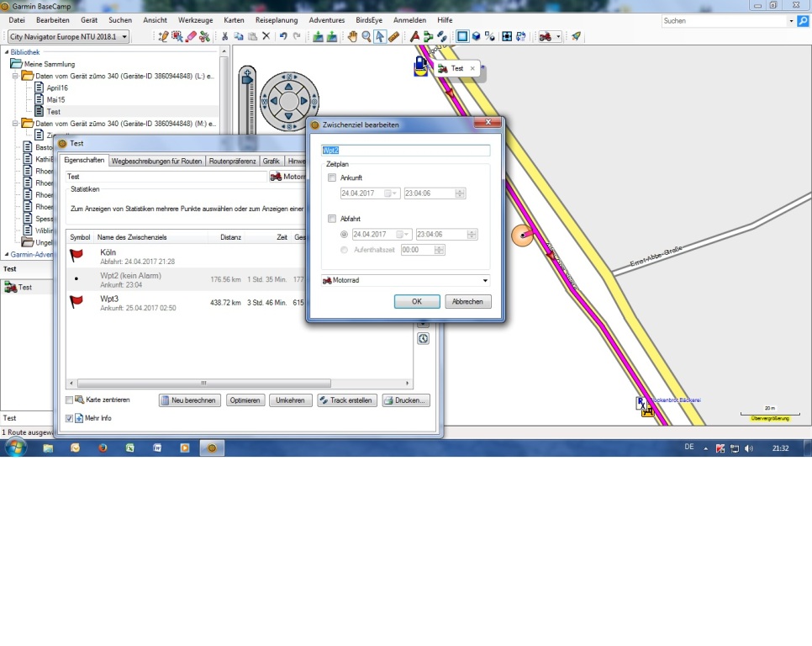
Task: Uncheck the Mehr Info checkbox
Action: point(70,418)
